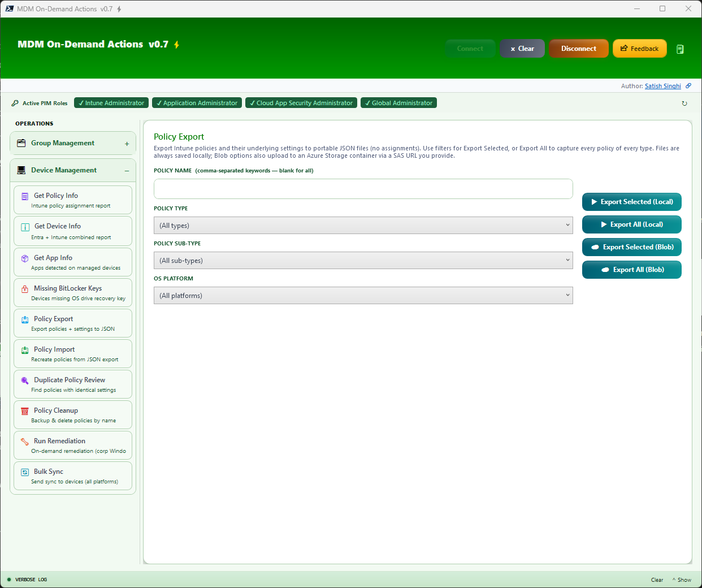Open the Policy Type dropdown

click(363, 225)
